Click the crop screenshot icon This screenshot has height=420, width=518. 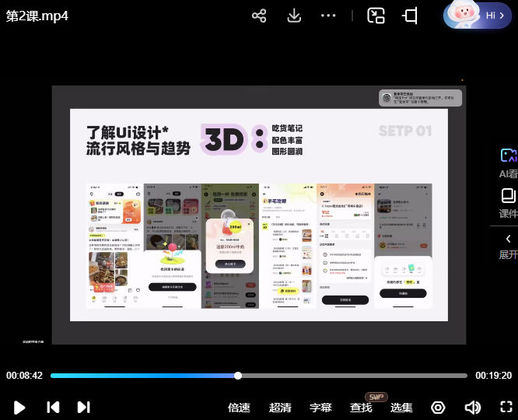click(410, 16)
